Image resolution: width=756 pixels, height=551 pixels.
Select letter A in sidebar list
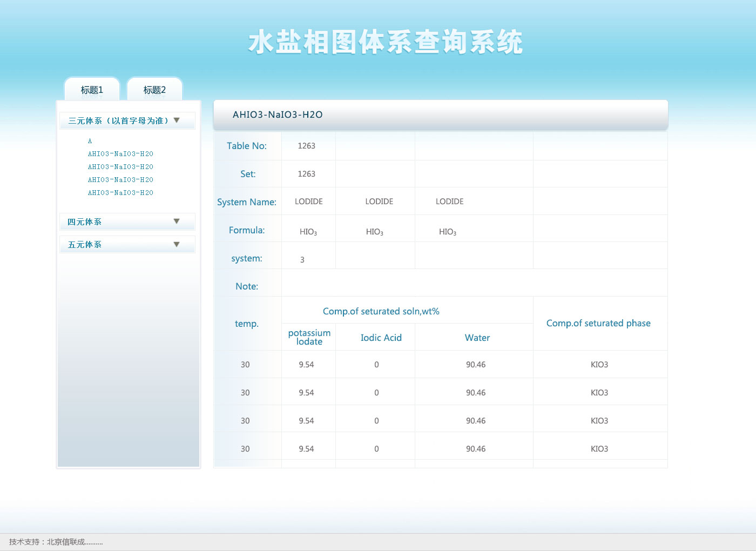(90, 141)
